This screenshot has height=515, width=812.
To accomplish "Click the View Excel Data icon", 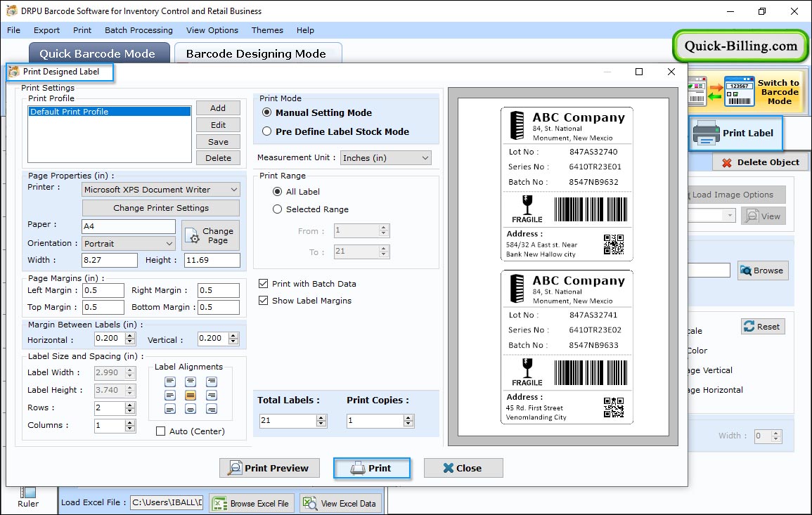I will click(309, 503).
